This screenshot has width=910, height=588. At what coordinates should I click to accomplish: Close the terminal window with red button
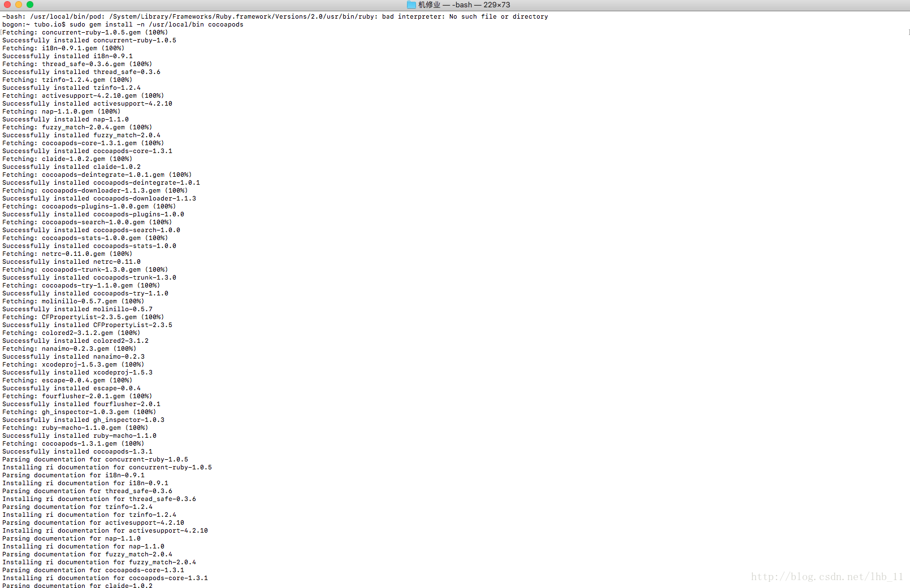click(x=7, y=5)
